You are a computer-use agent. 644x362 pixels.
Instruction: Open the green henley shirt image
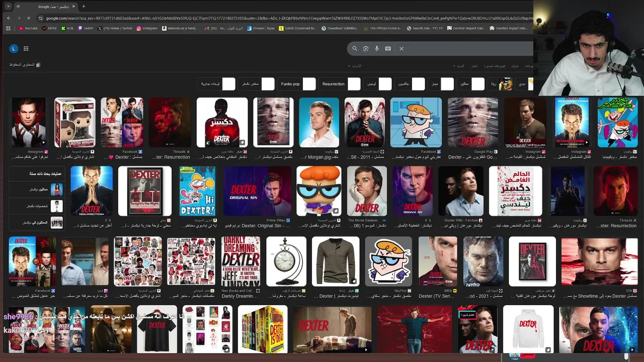pos(336,261)
